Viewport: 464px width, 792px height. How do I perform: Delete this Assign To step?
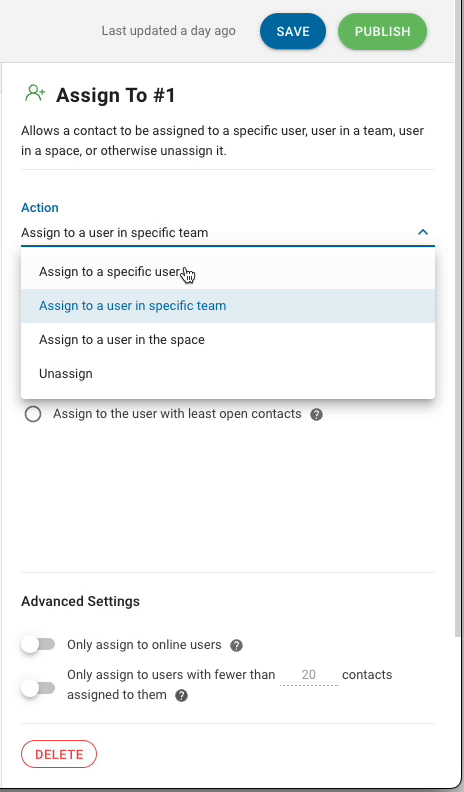click(59, 754)
